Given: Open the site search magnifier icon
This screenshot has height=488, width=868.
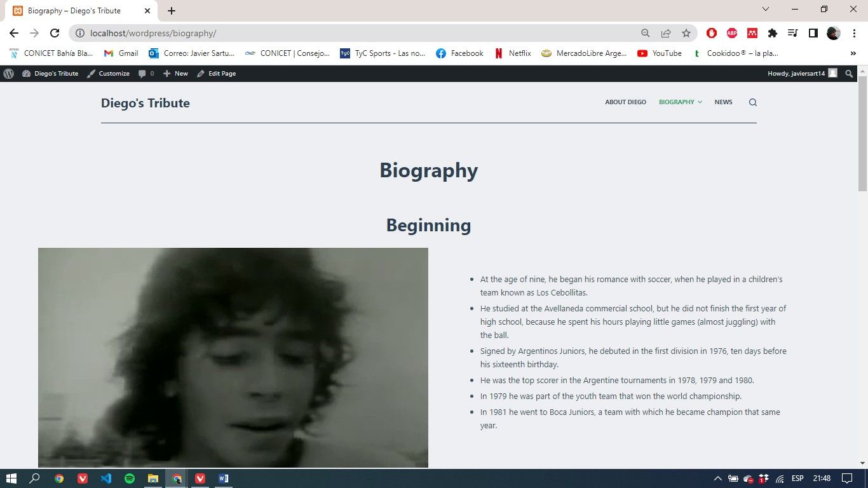Looking at the screenshot, I should click(x=753, y=102).
